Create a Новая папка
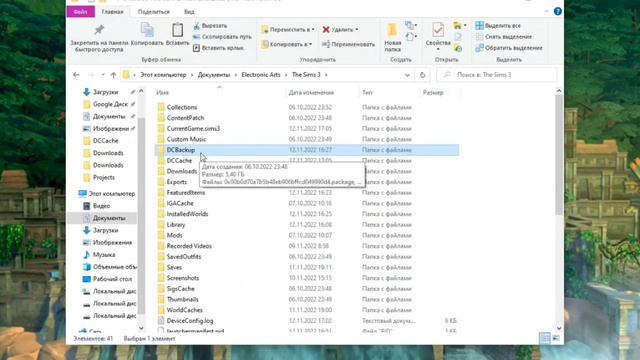The height and width of the screenshot is (360, 640). pyautogui.click(x=392, y=38)
